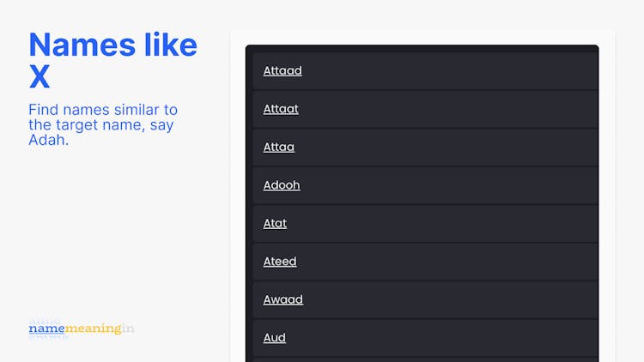This screenshot has width=644, height=362.
Task: Visit the Ateed name page link
Action: [280, 262]
